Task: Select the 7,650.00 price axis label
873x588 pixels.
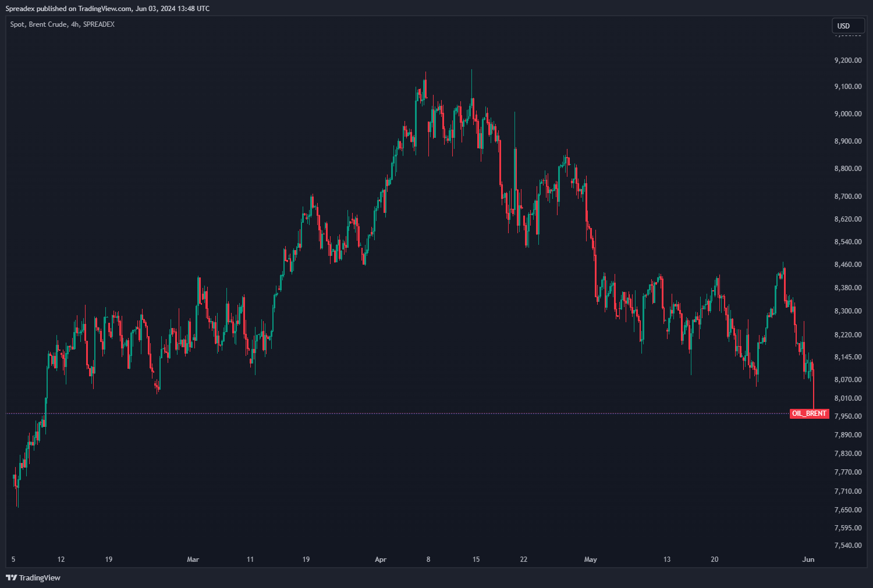Action: (848, 510)
